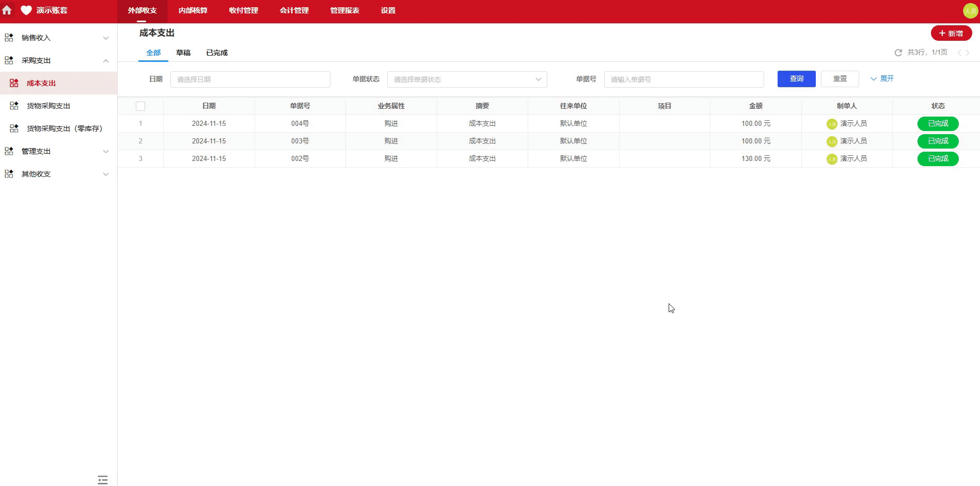Screen dimensions: 980x486
Task: Switch to the 草稿 tab
Action: point(183,52)
